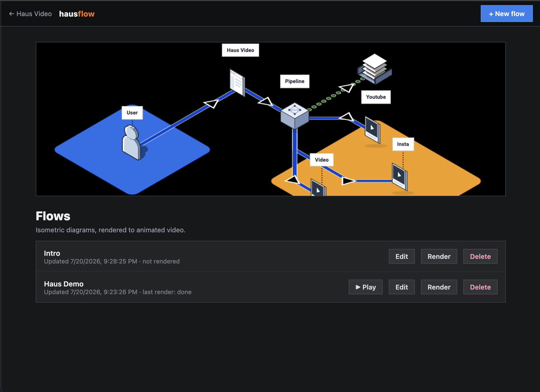Image resolution: width=540 pixels, height=392 pixels.
Task: Click the Youtube label in diagram
Action: point(376,97)
